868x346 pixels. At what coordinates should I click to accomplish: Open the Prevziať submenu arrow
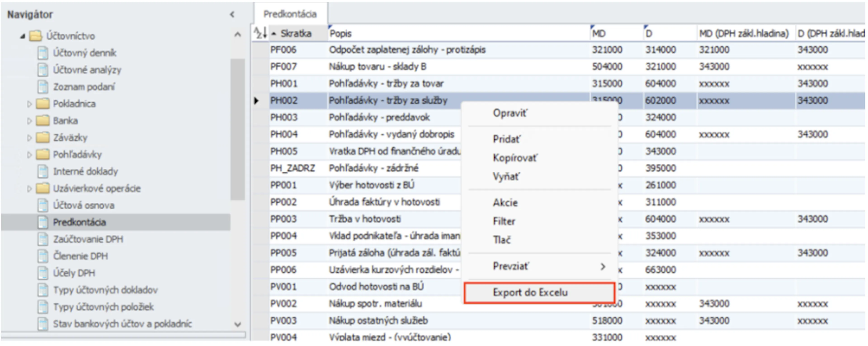(602, 266)
